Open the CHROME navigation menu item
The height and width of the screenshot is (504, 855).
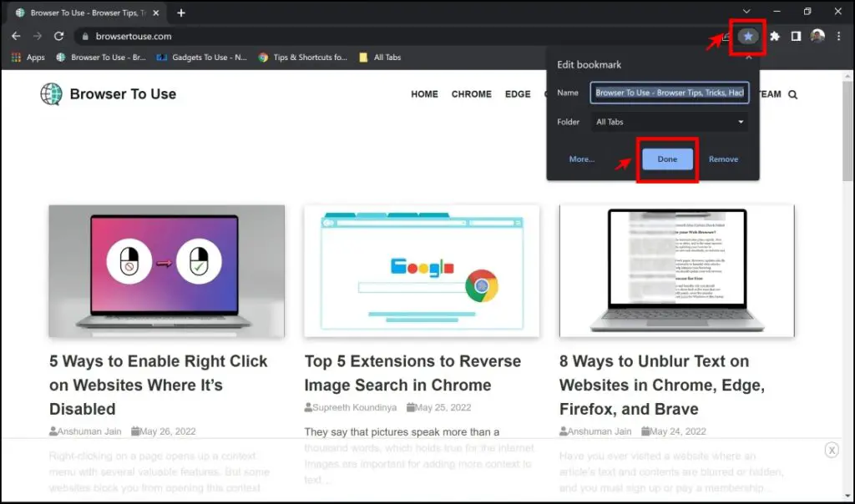(x=471, y=94)
